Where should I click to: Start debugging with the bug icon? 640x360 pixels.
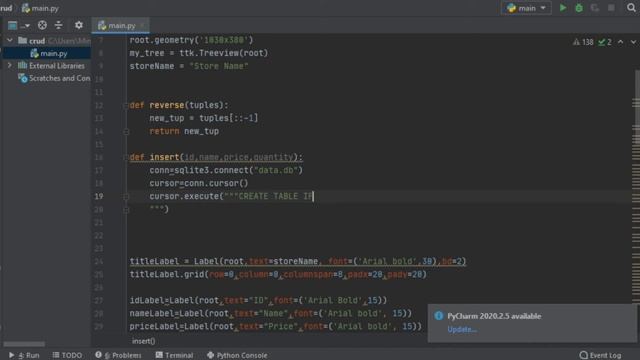pos(579,8)
